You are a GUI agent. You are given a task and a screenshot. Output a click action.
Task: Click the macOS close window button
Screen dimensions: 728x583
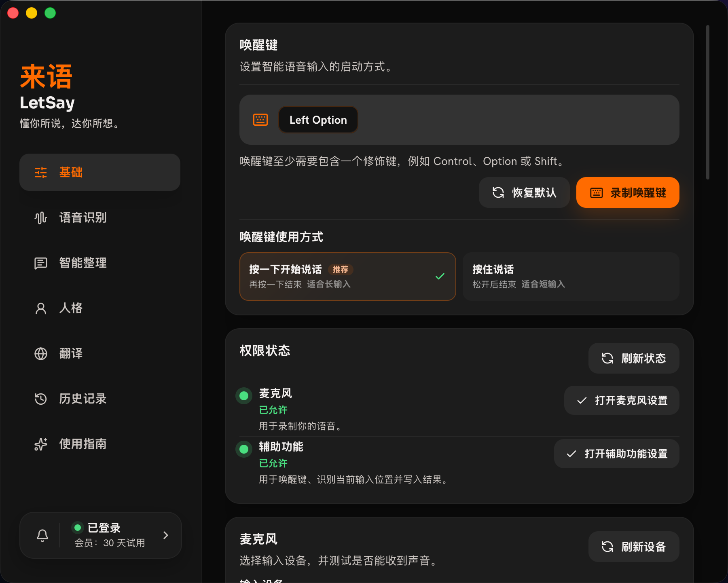(x=13, y=13)
